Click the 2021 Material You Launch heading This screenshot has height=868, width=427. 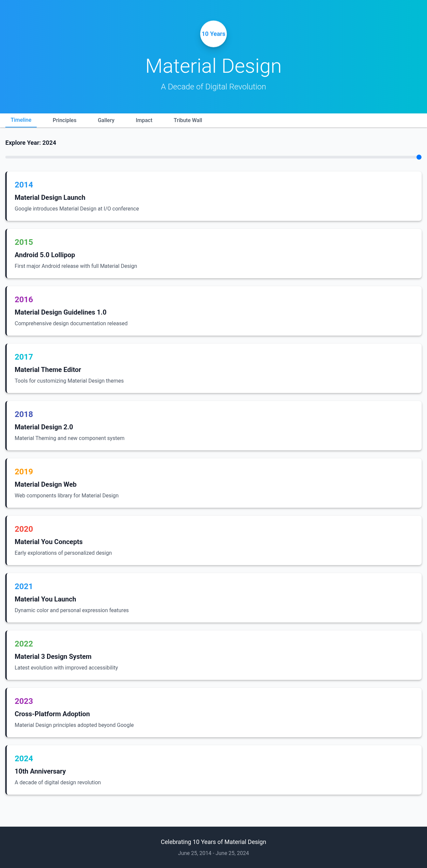pos(45,599)
